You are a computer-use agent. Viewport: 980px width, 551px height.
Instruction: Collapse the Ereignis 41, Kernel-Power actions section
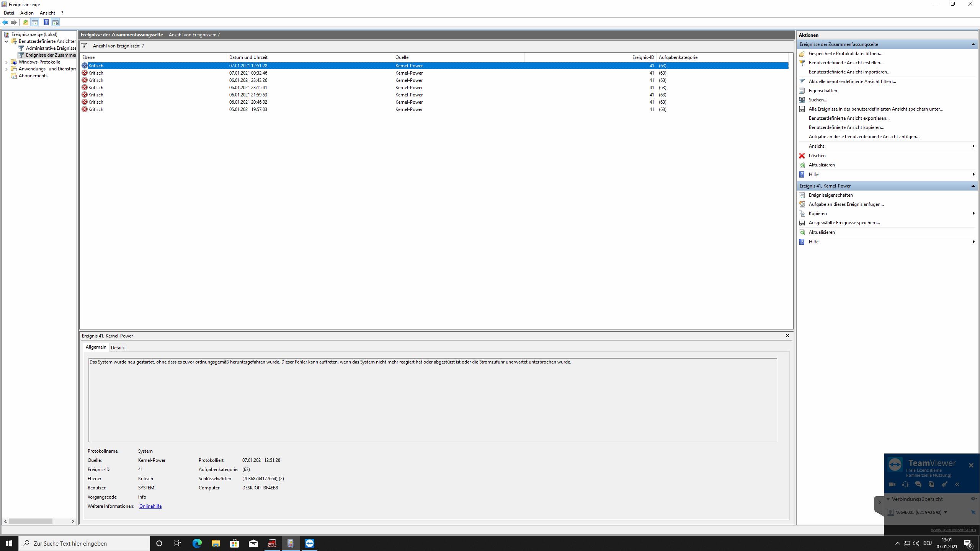tap(973, 186)
